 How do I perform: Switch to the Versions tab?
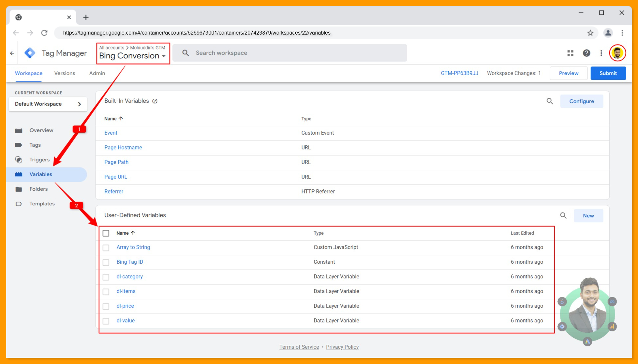(65, 73)
